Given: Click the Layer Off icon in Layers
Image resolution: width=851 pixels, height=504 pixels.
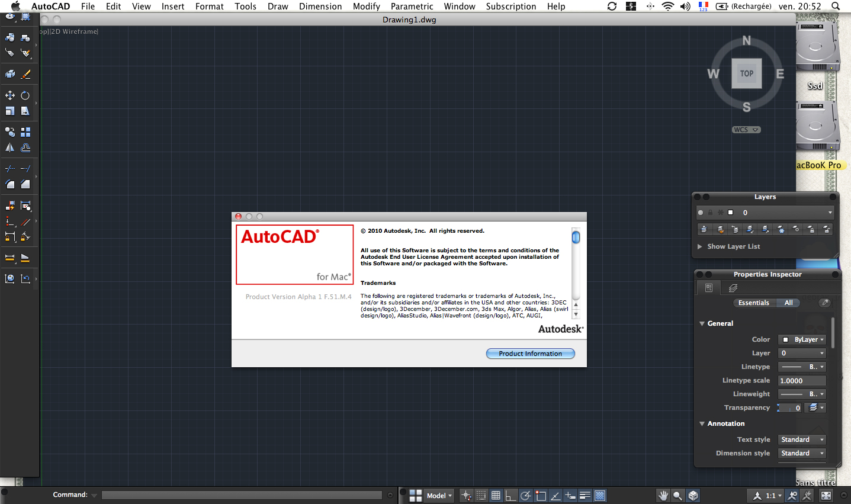Looking at the screenshot, I should [795, 229].
